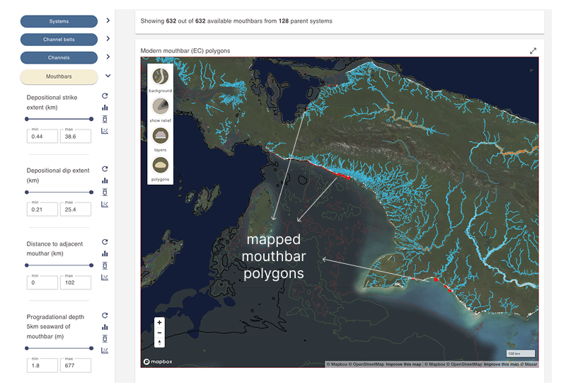Open box plot for Depositional strike extent
This screenshot has height=392, width=566.
[105, 119]
